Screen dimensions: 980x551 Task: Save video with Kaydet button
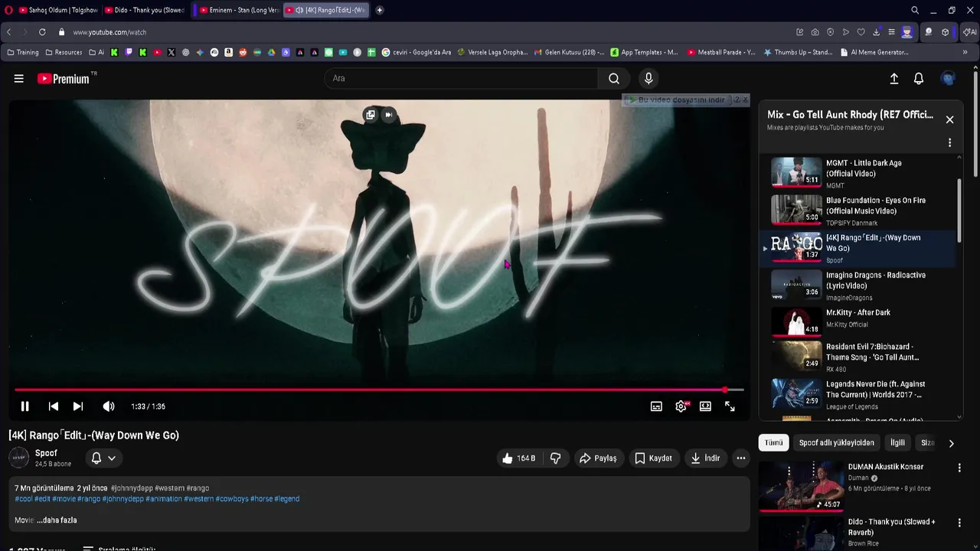[x=653, y=458]
